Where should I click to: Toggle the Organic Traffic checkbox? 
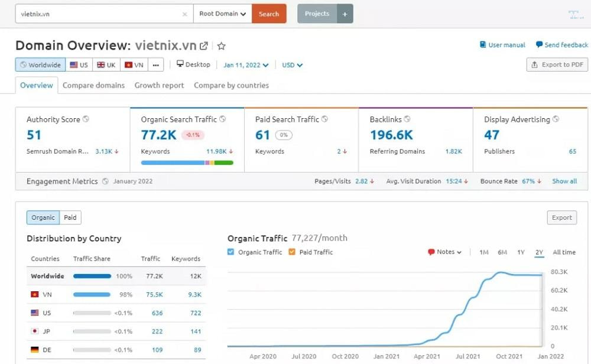(x=230, y=252)
